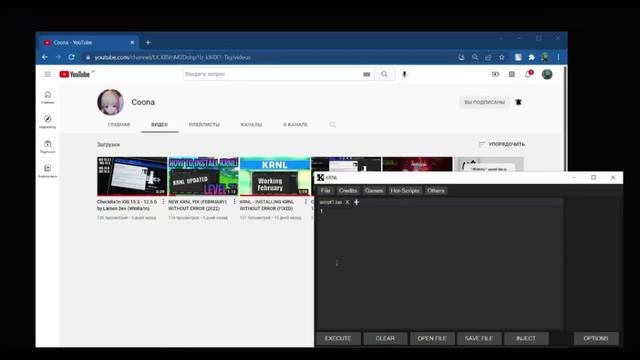Open the YouTube apps grid icon

[512, 74]
